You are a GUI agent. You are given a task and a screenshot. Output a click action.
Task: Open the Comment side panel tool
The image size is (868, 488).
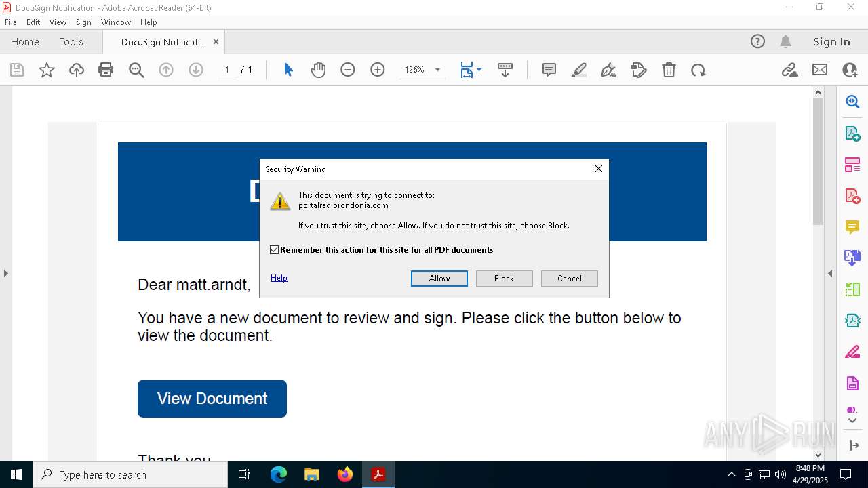click(x=852, y=227)
